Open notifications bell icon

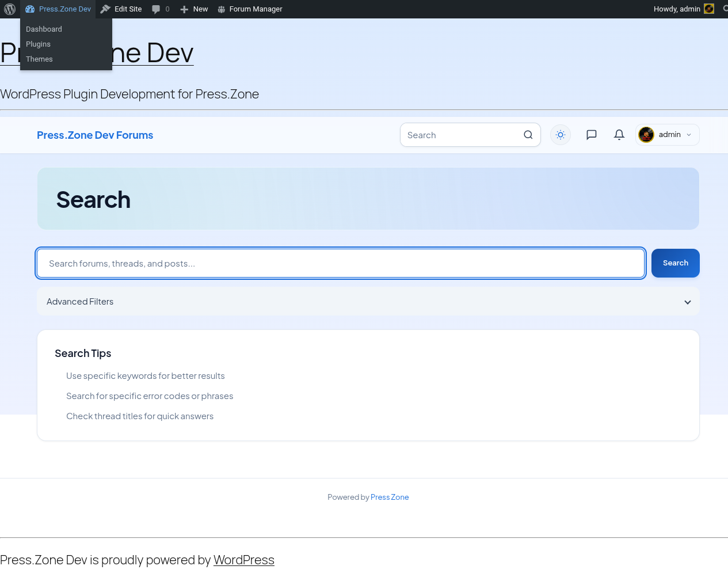point(619,135)
